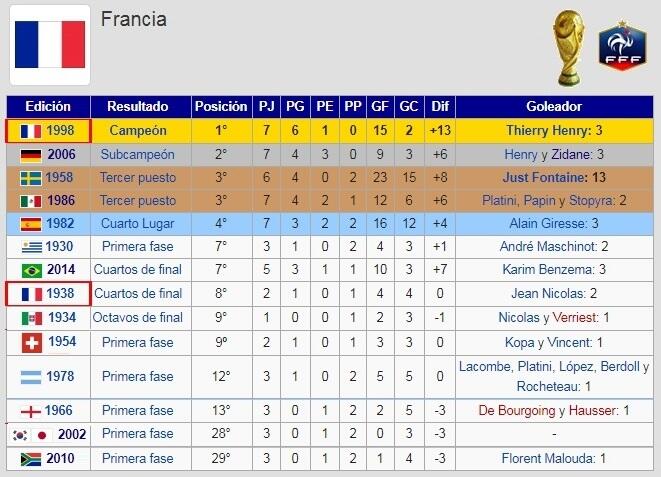The height and width of the screenshot is (477, 661).
Task: Click the Posición column header
Action: click(221, 106)
